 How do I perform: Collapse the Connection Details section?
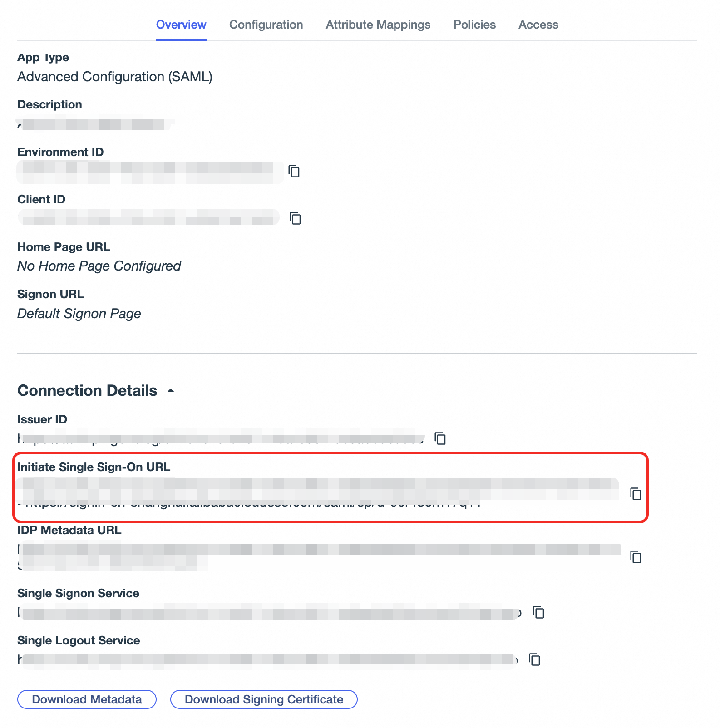[x=171, y=390]
